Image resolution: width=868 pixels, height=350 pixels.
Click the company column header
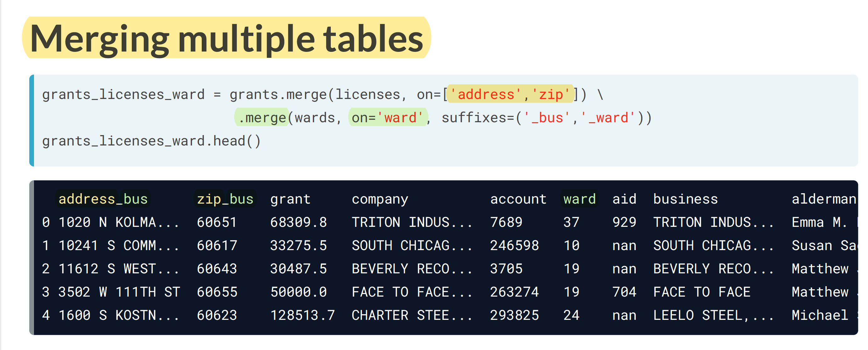pos(380,199)
